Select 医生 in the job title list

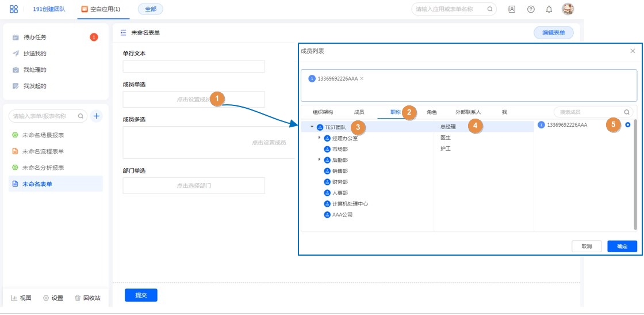[446, 138]
